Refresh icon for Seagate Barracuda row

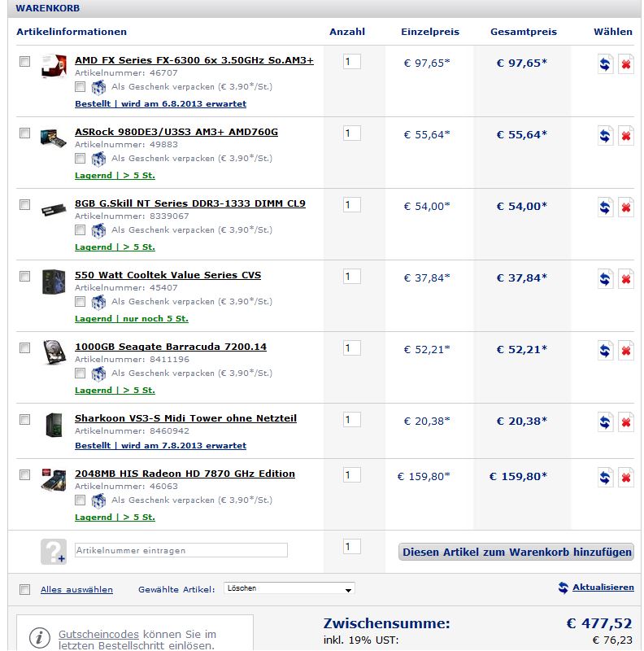[605, 350]
